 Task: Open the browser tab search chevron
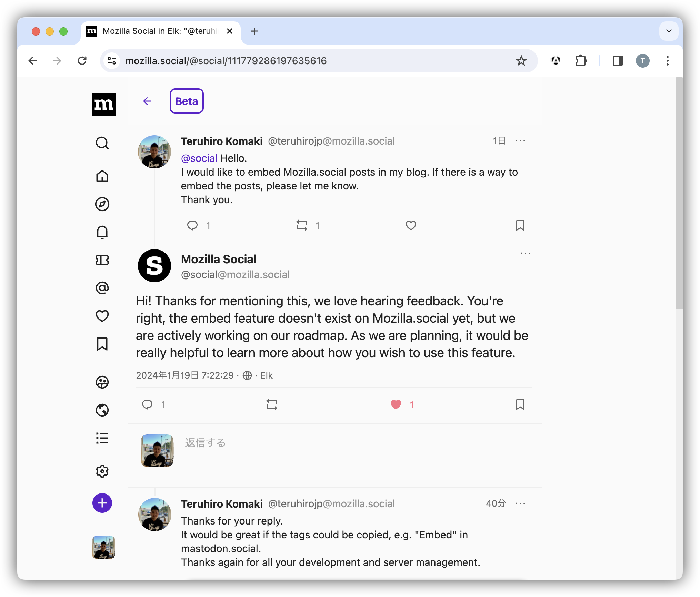668,31
